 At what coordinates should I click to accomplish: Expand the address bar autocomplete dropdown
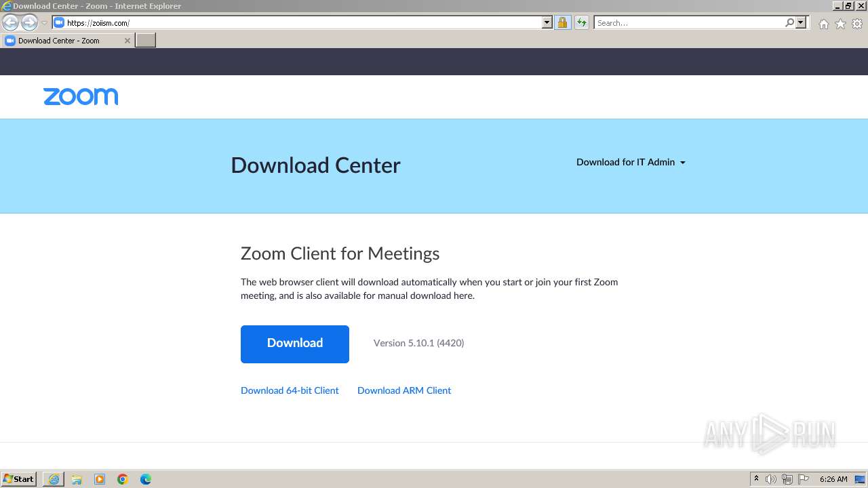547,22
